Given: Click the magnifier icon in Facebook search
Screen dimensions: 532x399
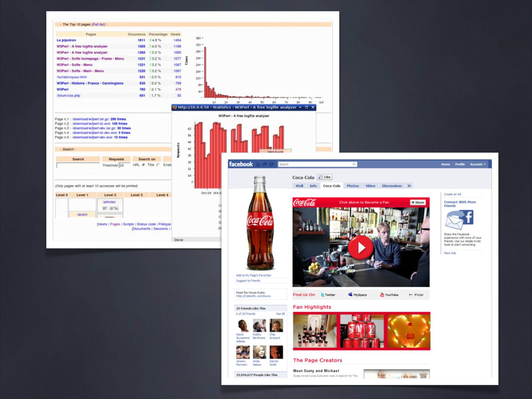Looking at the screenshot, I should (x=354, y=164).
